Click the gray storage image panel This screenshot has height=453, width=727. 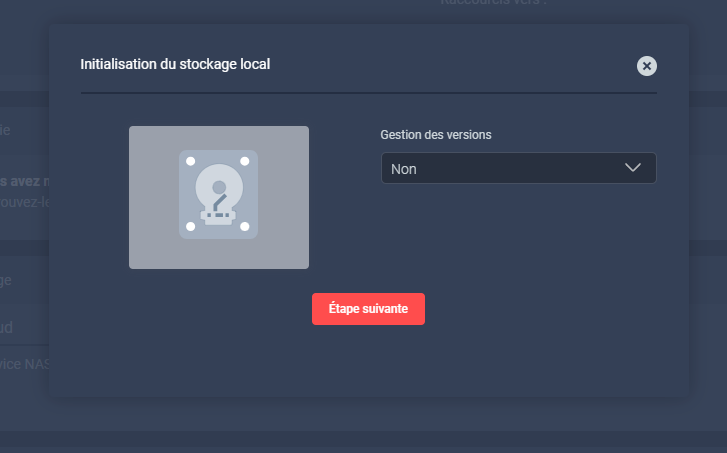[150, 250]
